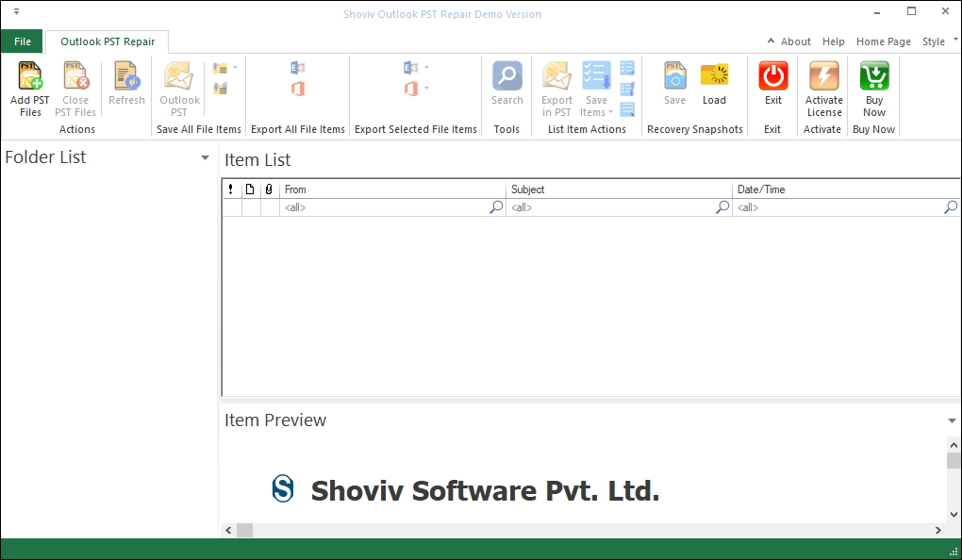Click the vertical scrollbar thumb in Item Preview

(x=954, y=461)
